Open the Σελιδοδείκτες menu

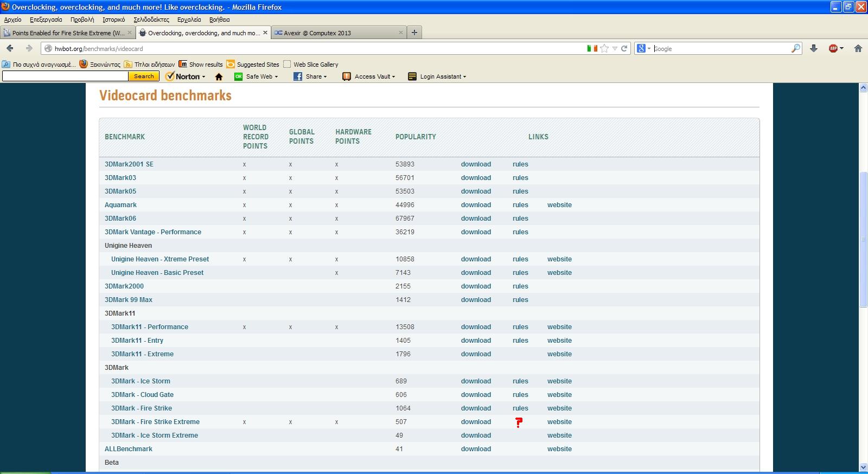[x=151, y=20]
